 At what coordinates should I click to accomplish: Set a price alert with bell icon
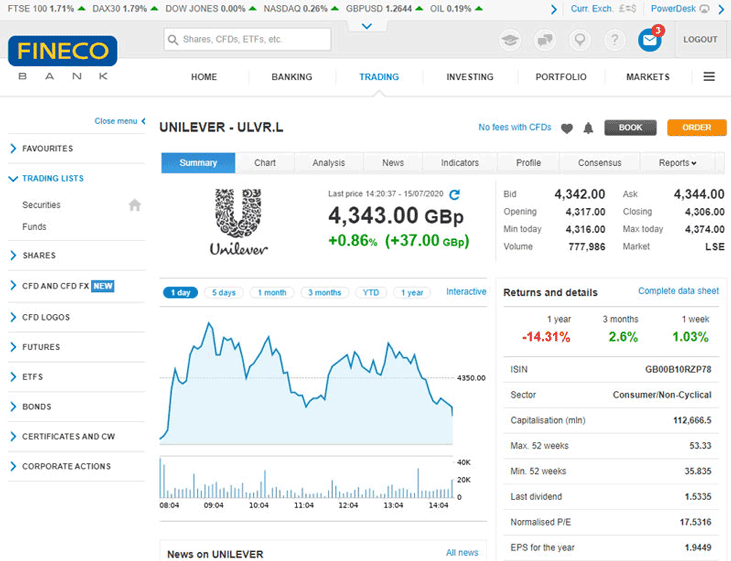pyautogui.click(x=588, y=128)
